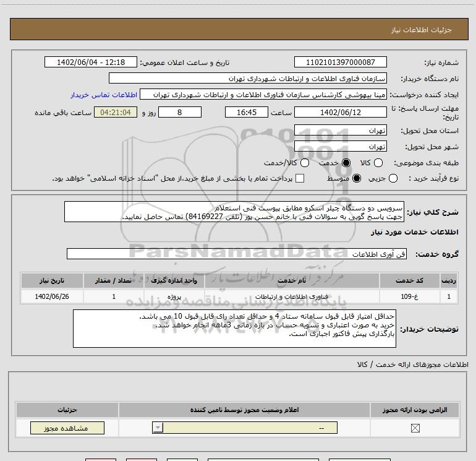The image size is (476, 461).
Task: Select the خدمت radio button
Action: coord(346,163)
